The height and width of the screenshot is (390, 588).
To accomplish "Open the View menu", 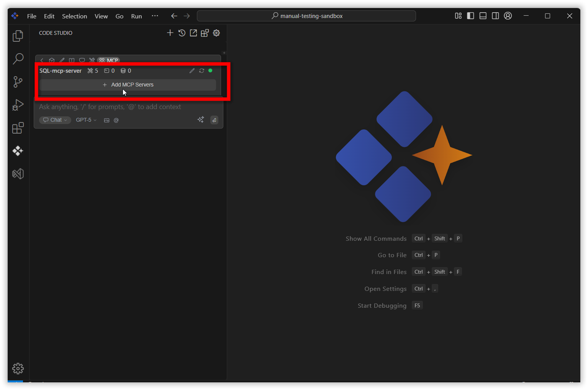I will pyautogui.click(x=101, y=16).
